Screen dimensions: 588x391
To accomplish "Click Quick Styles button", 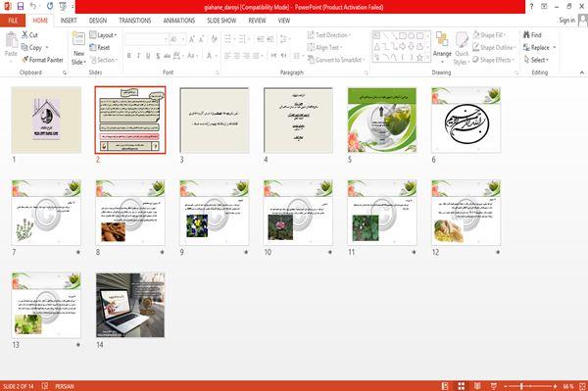I will (462, 49).
